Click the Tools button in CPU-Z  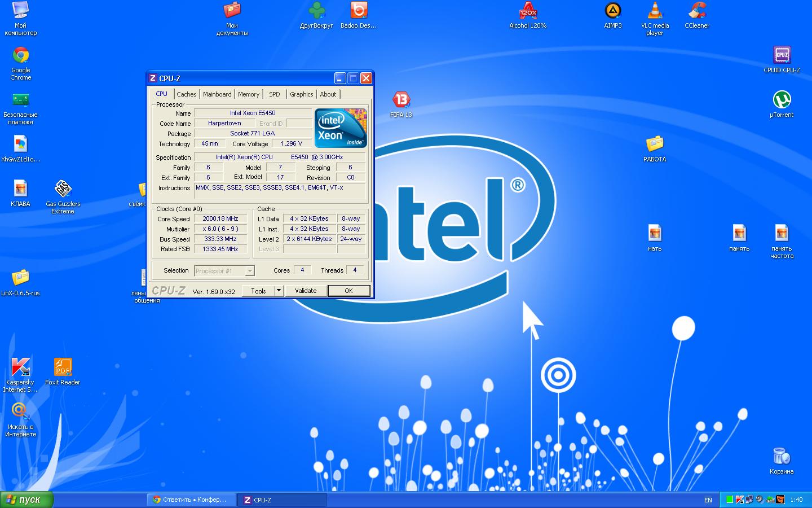259,291
